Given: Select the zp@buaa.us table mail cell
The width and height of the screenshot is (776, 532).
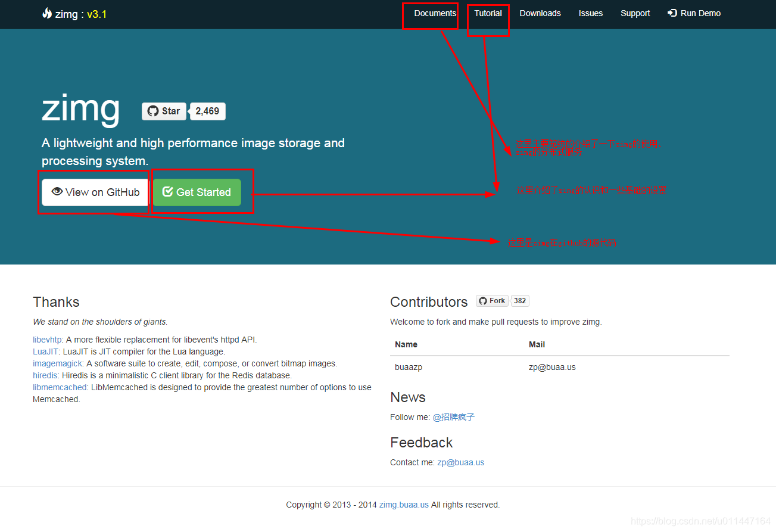Looking at the screenshot, I should pos(552,367).
